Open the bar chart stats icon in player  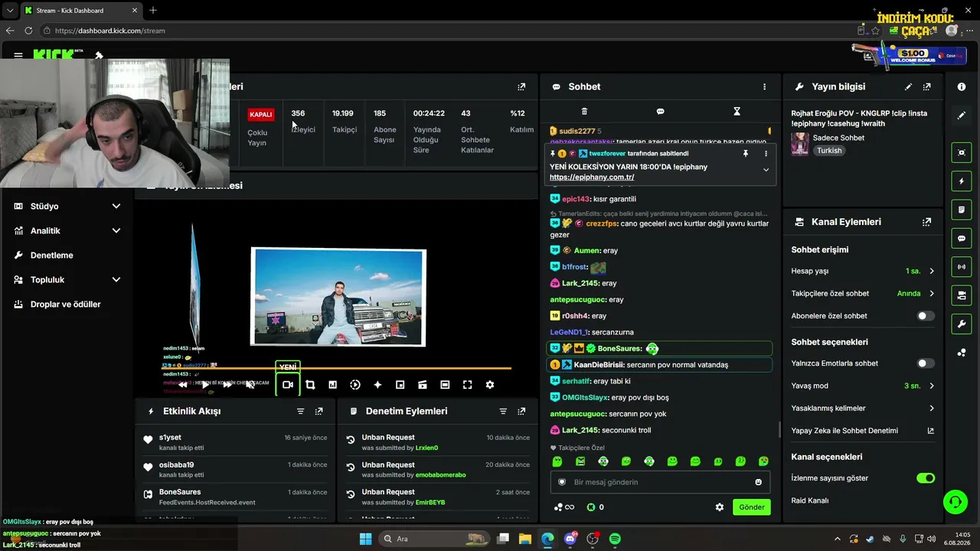click(x=332, y=385)
